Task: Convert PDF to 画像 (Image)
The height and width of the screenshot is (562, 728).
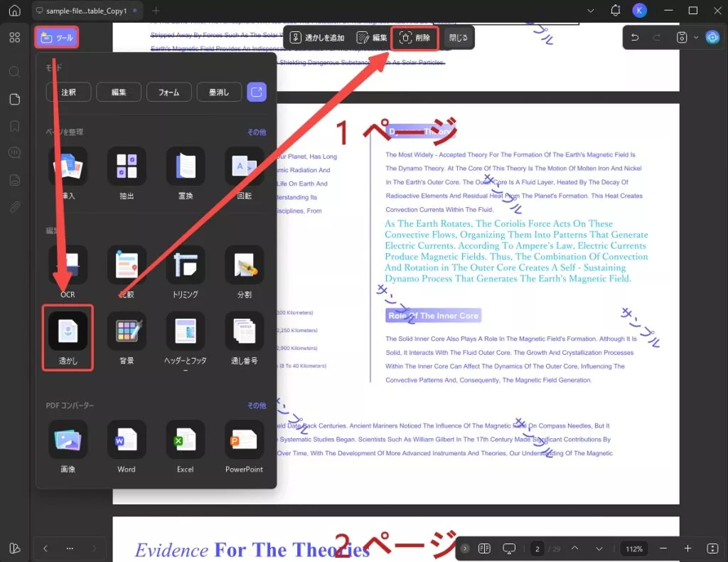Action: pyautogui.click(x=68, y=446)
